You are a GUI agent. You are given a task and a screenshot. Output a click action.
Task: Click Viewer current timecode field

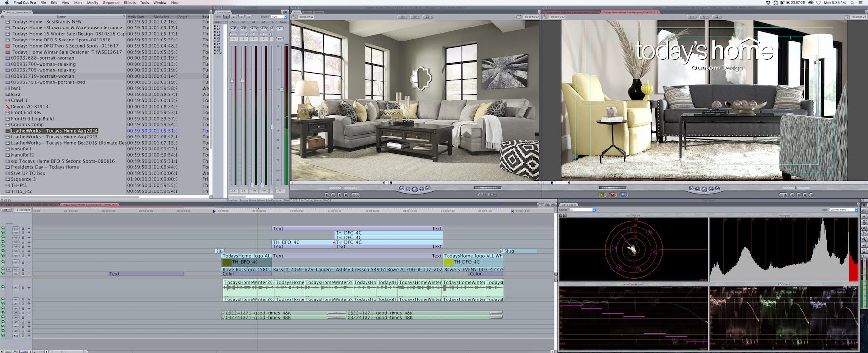pyautogui.click(x=531, y=17)
